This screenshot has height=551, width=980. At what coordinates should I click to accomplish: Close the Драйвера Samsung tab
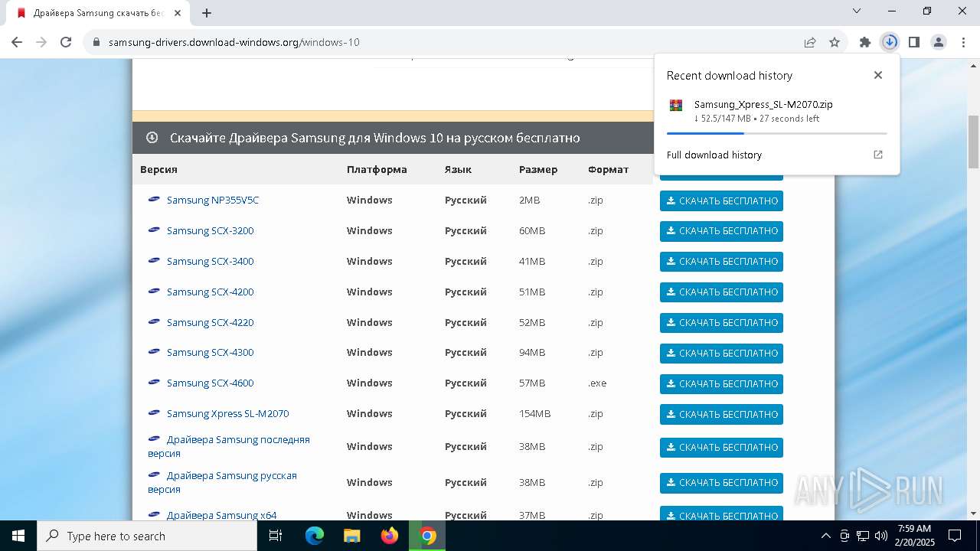(x=178, y=13)
